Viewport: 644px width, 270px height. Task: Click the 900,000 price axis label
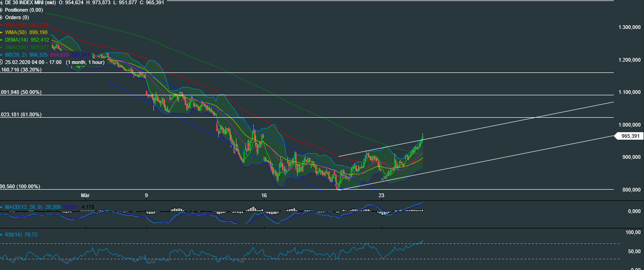(x=632, y=157)
